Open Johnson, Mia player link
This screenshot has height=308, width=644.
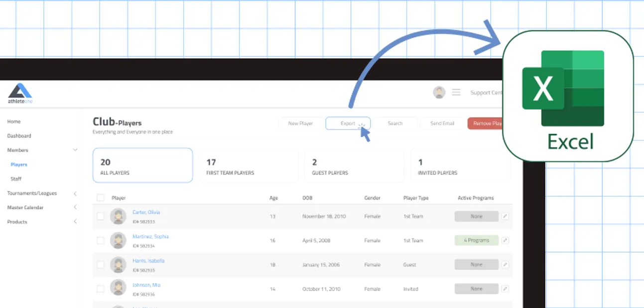(146, 285)
